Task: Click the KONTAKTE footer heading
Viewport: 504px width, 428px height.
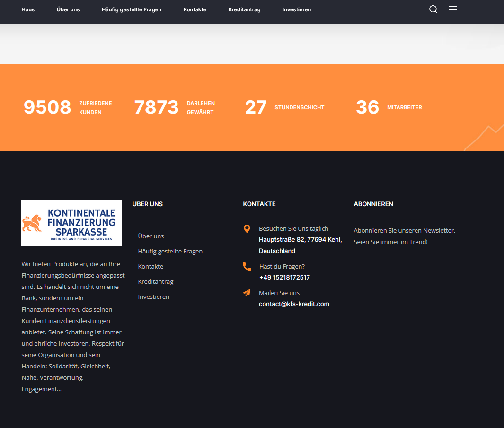Action: (x=259, y=204)
